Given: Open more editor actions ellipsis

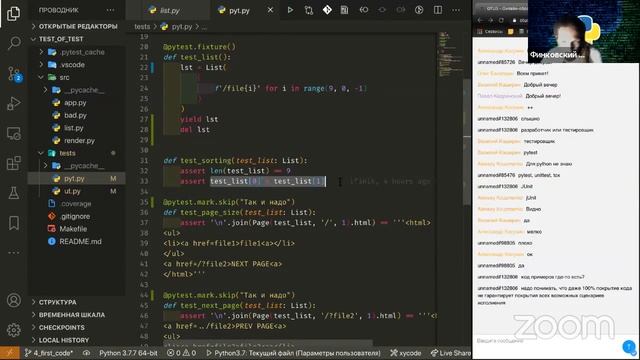Looking at the screenshot, I should pos(456,10).
